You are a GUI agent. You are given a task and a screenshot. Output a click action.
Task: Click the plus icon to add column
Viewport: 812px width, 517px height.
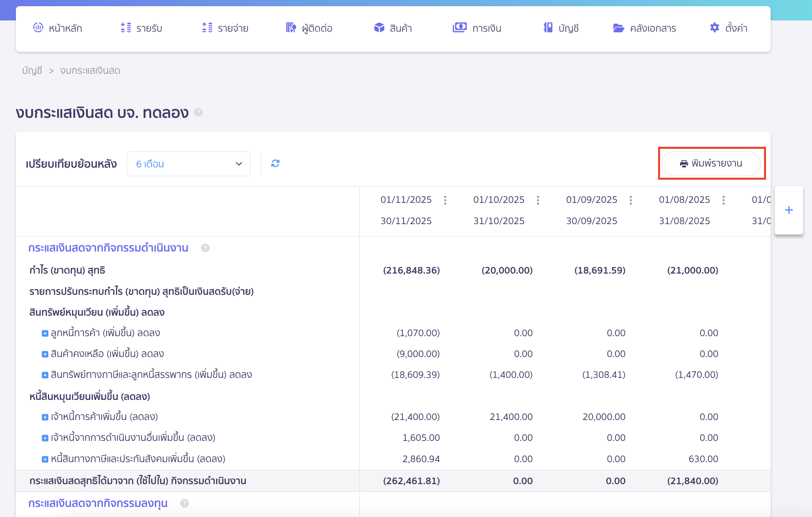789,210
